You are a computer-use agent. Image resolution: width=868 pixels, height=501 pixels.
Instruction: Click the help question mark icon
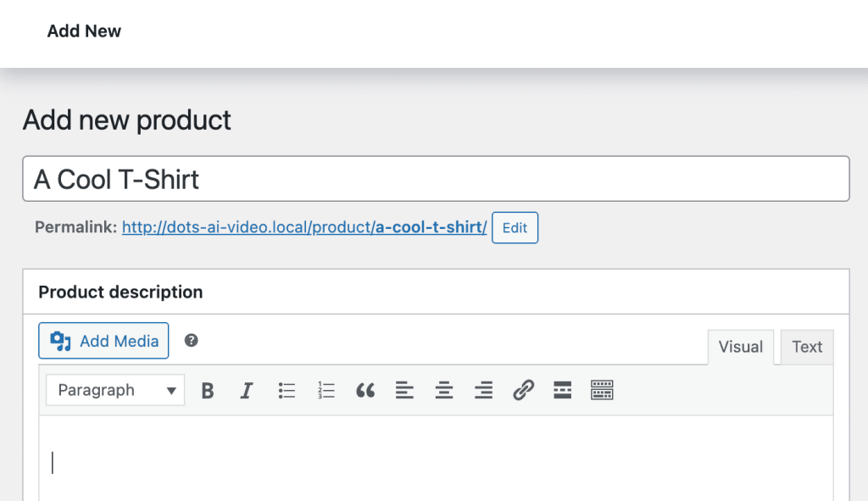click(x=191, y=341)
